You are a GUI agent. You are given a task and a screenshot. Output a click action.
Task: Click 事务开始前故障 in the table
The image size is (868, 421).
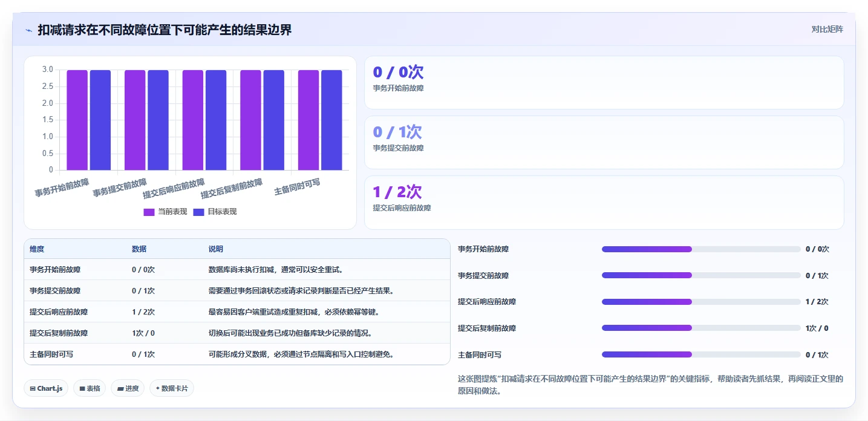coord(55,270)
